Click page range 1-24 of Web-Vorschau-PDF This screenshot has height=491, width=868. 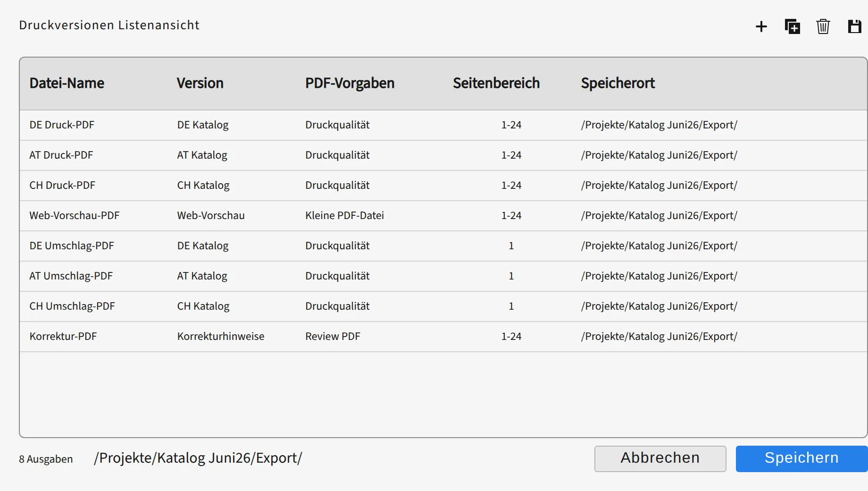click(x=511, y=216)
